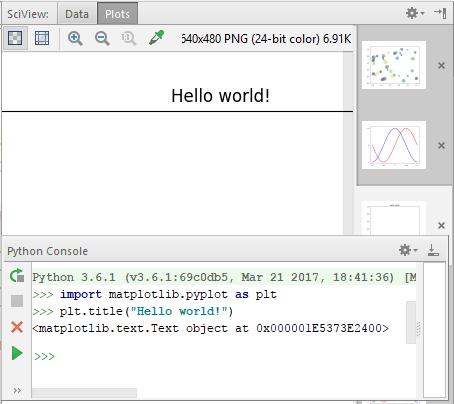Open SciView settings gear menu

coord(415,13)
